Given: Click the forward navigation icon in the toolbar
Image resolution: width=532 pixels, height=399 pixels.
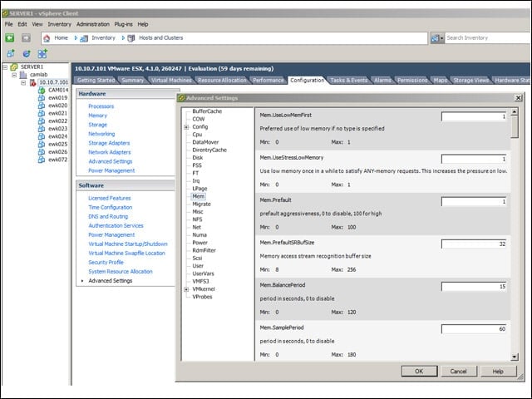Looking at the screenshot, I should click(26, 37).
